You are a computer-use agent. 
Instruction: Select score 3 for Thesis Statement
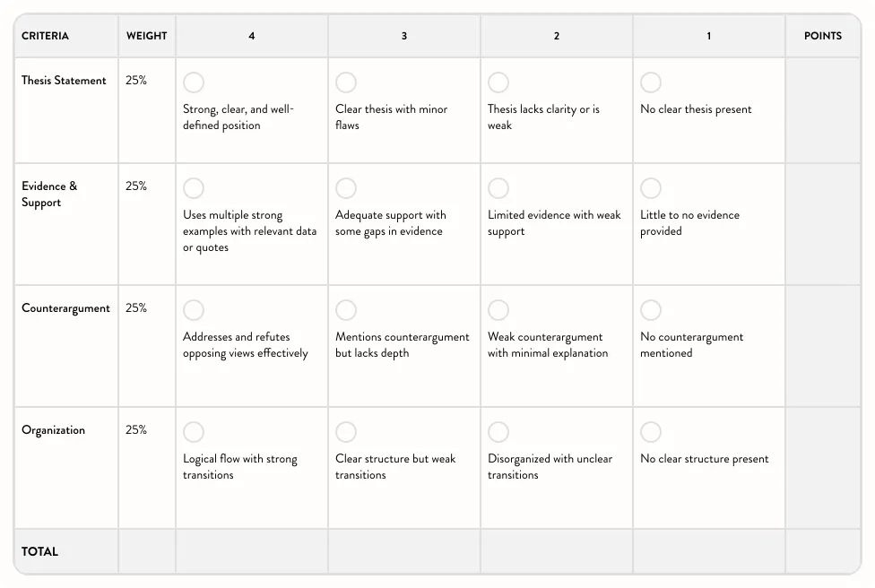[x=346, y=83]
